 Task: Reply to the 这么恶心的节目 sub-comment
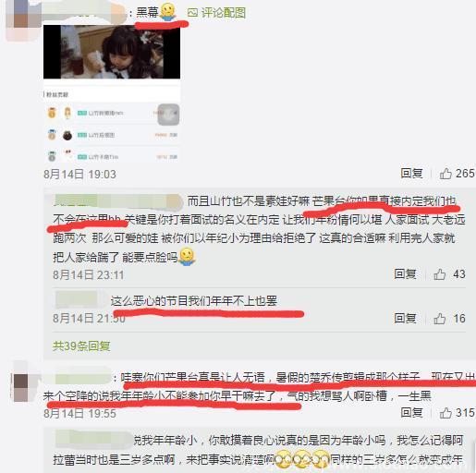(x=405, y=319)
